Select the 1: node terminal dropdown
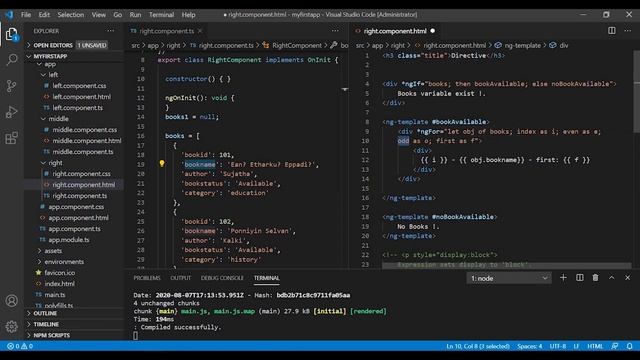 (509, 278)
